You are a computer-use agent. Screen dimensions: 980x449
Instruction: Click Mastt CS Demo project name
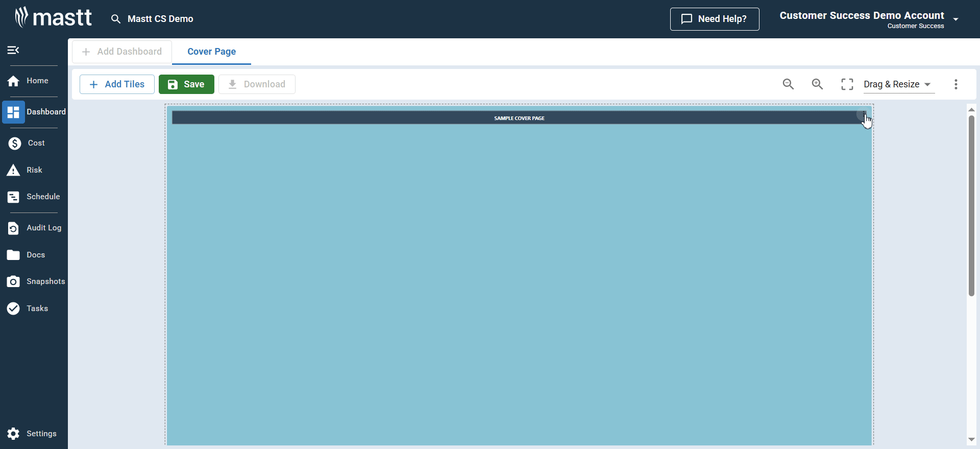(160, 19)
